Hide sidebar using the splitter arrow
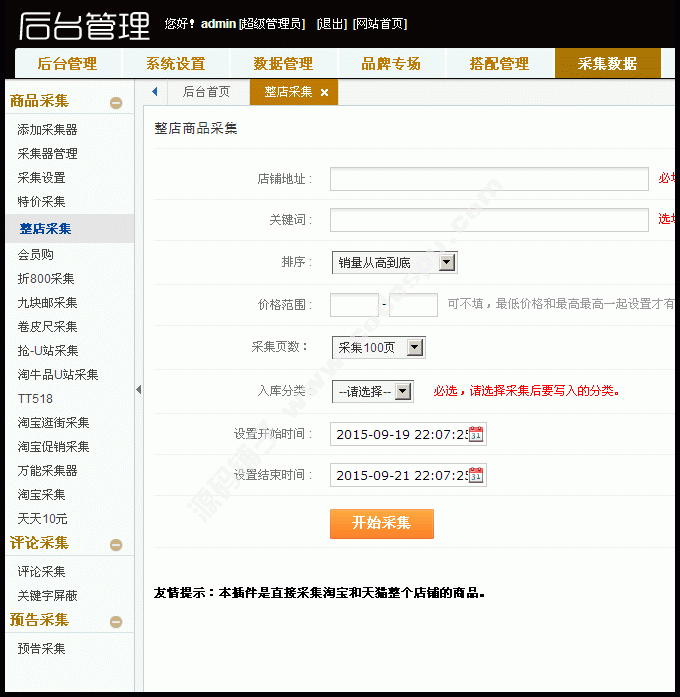680x697 pixels. pyautogui.click(x=138, y=389)
